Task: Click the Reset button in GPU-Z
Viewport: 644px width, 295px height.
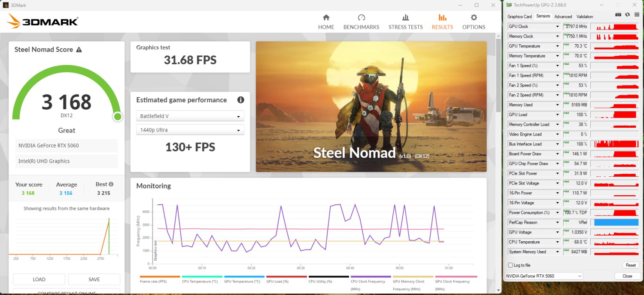Action: pos(630,265)
